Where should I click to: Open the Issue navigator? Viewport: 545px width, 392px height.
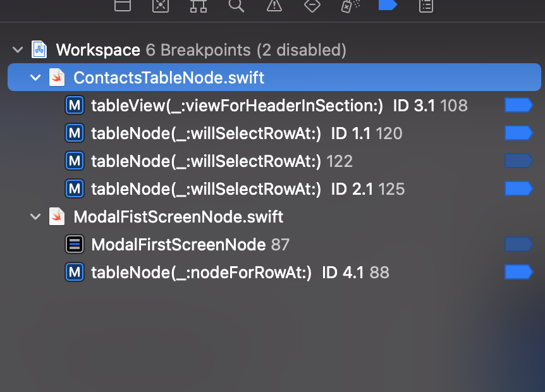(274, 7)
